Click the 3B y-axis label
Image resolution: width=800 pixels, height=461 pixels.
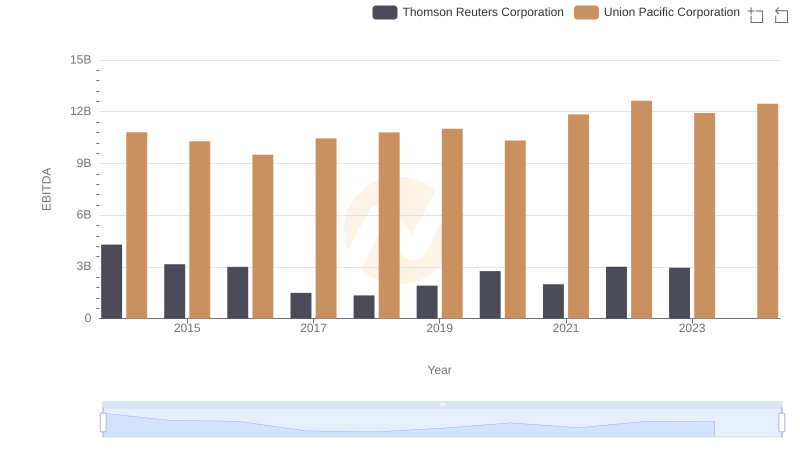click(x=84, y=266)
